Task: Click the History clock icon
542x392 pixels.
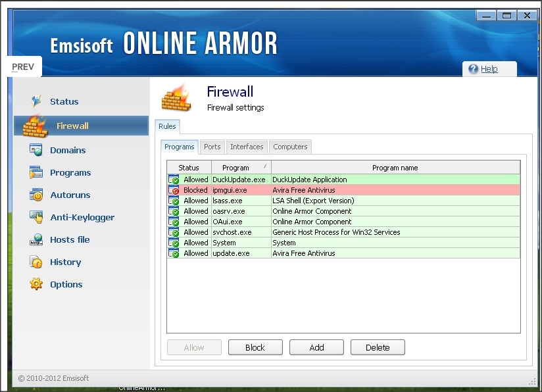Action: click(36, 262)
